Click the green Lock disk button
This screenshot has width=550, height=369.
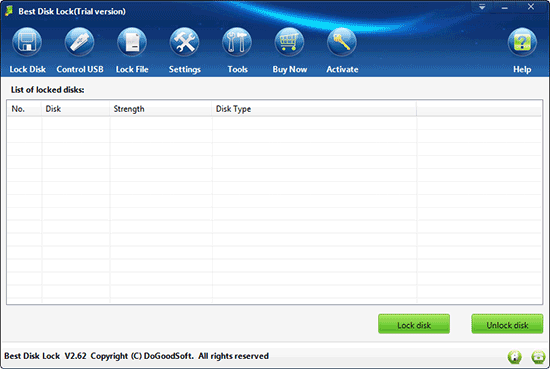[414, 324]
